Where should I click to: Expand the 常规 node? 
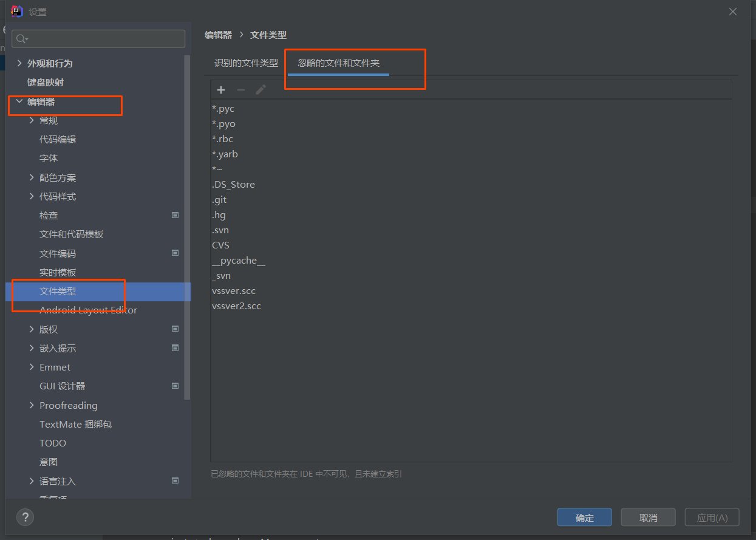click(x=32, y=120)
